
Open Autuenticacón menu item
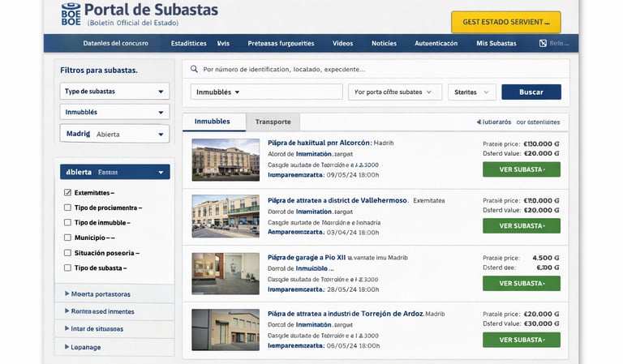tap(436, 43)
